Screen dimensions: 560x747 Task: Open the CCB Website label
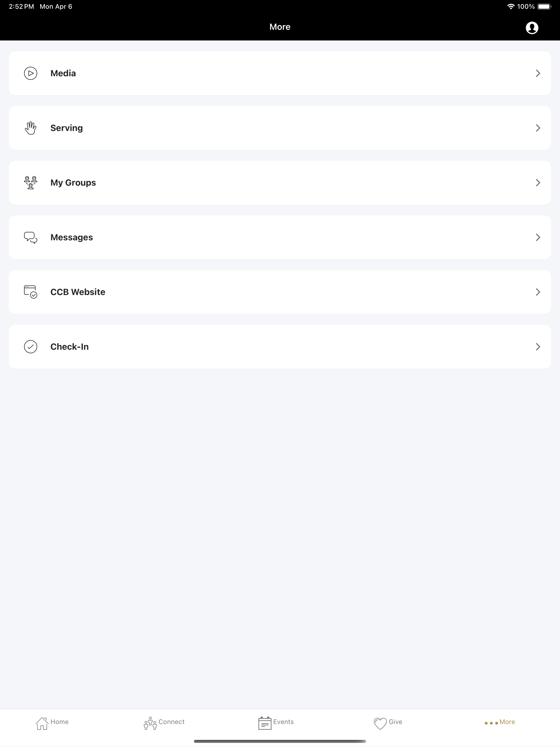pos(78,292)
